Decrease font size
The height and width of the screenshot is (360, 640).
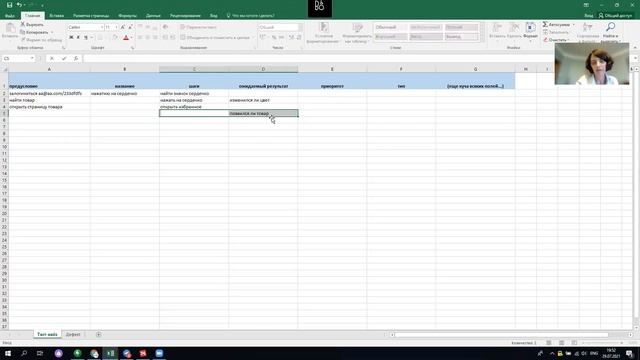(x=130, y=27)
